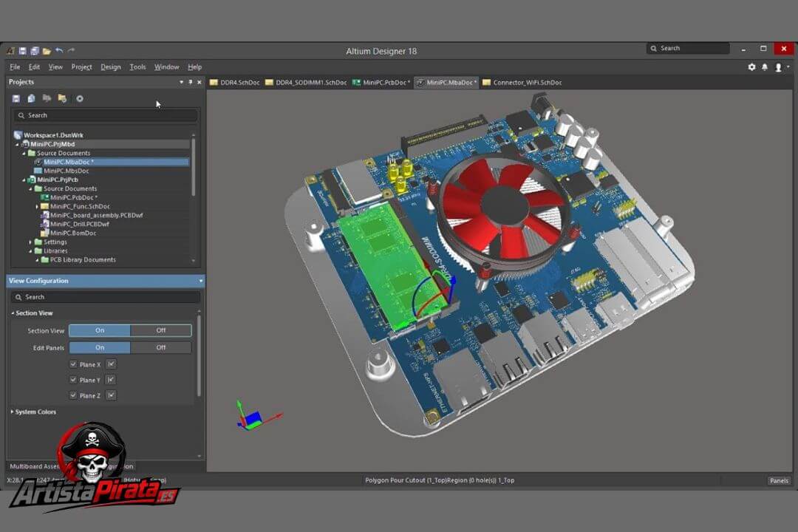Select MiniPC.MbsDoc in the project tree

pyautogui.click(x=66, y=171)
